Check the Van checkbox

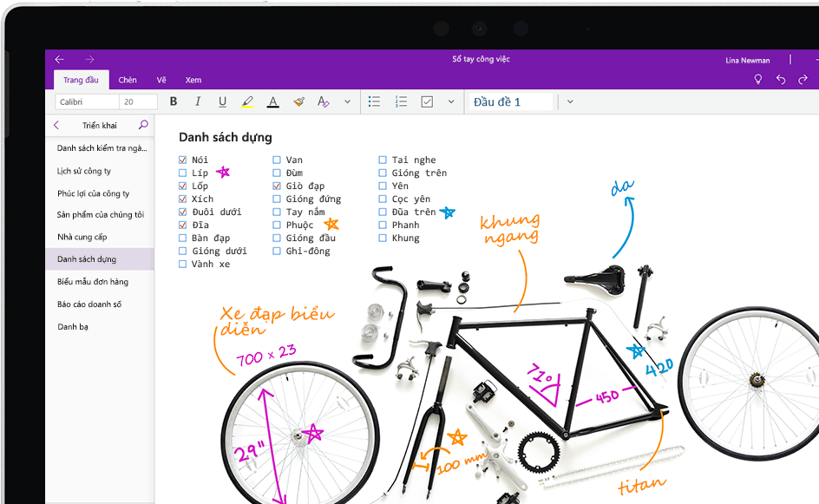click(278, 160)
